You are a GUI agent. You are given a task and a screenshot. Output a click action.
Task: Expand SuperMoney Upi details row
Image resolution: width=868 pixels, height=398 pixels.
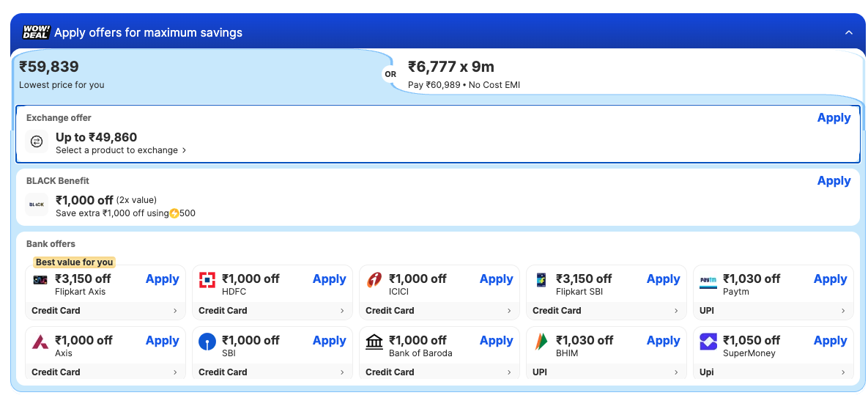[x=773, y=372]
